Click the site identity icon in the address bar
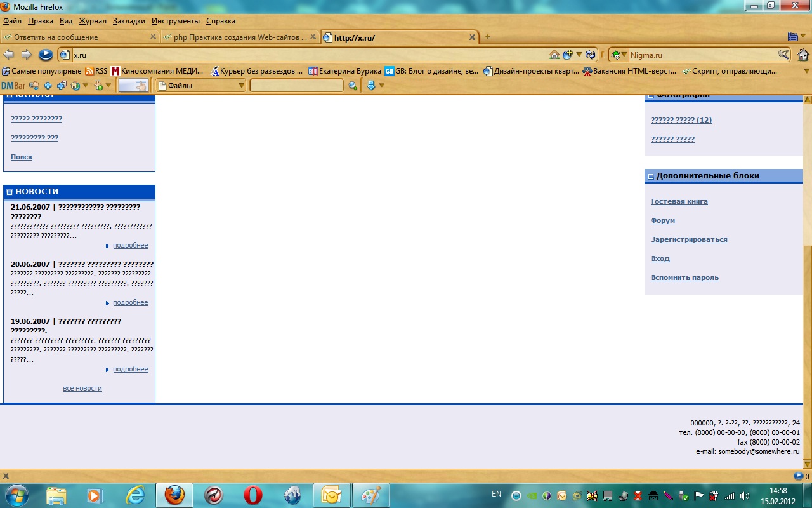Viewport: 812px width, 508px height. (x=65, y=55)
